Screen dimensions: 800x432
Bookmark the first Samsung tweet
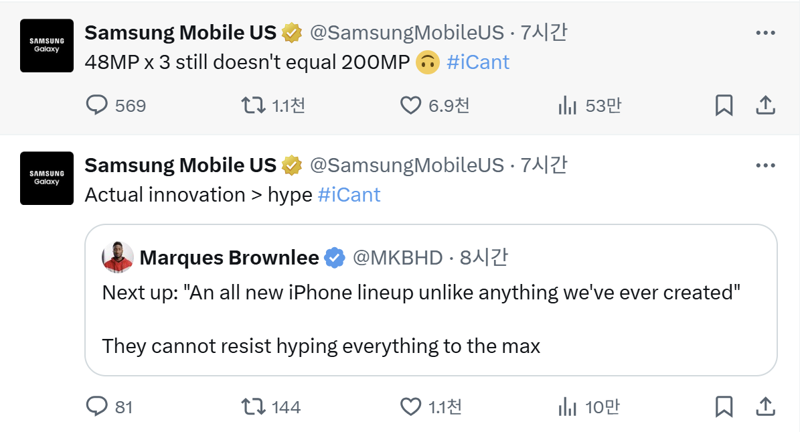coord(724,105)
